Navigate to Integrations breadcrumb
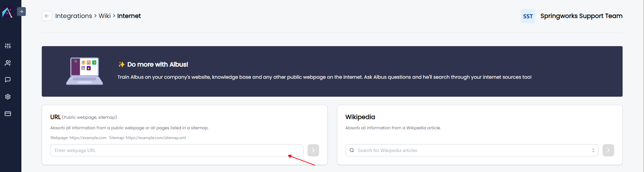644x172 pixels. coord(74,16)
